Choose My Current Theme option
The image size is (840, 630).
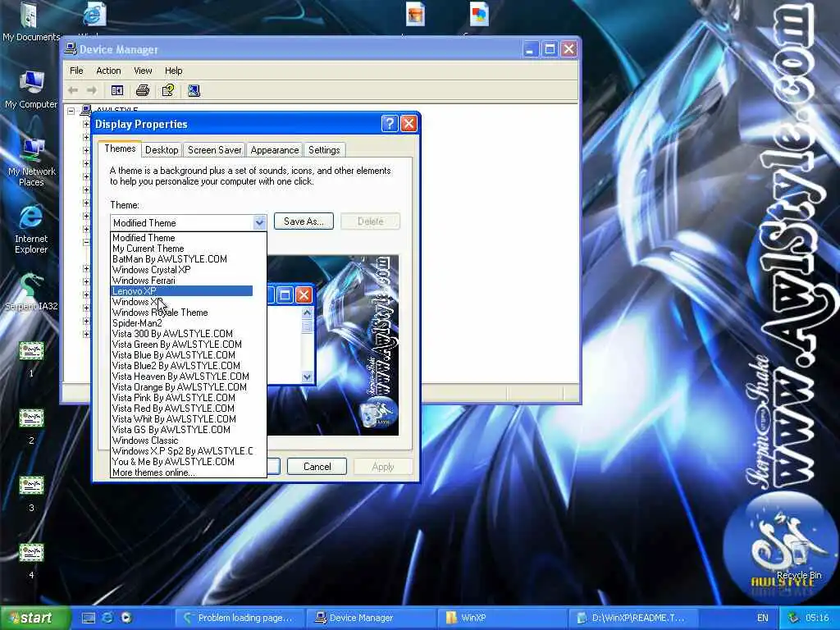pos(181,248)
